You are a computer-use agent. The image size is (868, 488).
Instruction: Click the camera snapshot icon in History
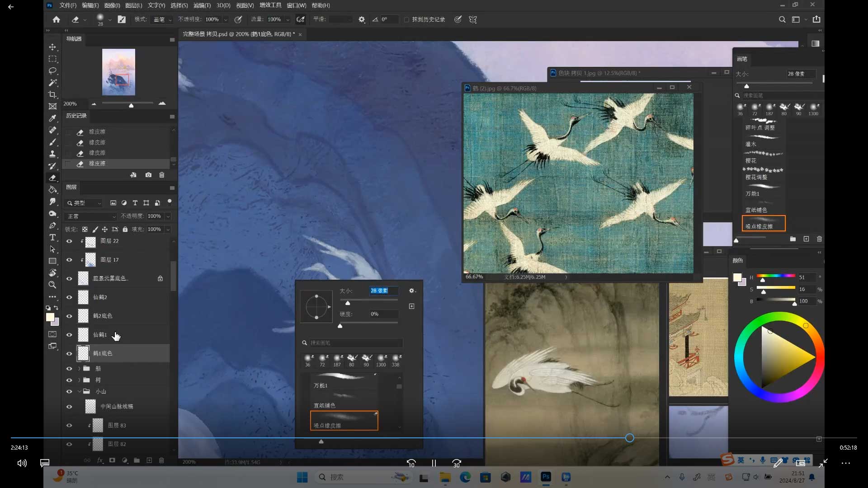click(148, 175)
